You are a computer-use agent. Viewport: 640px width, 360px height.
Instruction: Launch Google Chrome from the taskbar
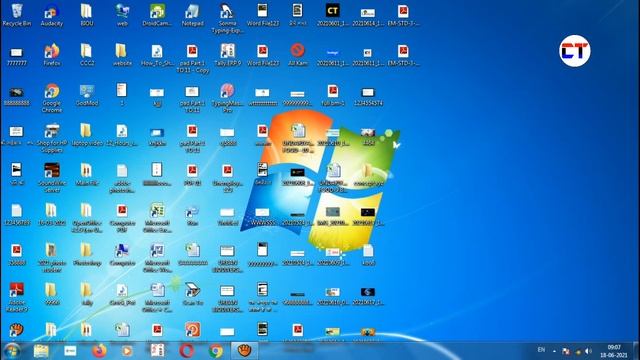coord(216,351)
